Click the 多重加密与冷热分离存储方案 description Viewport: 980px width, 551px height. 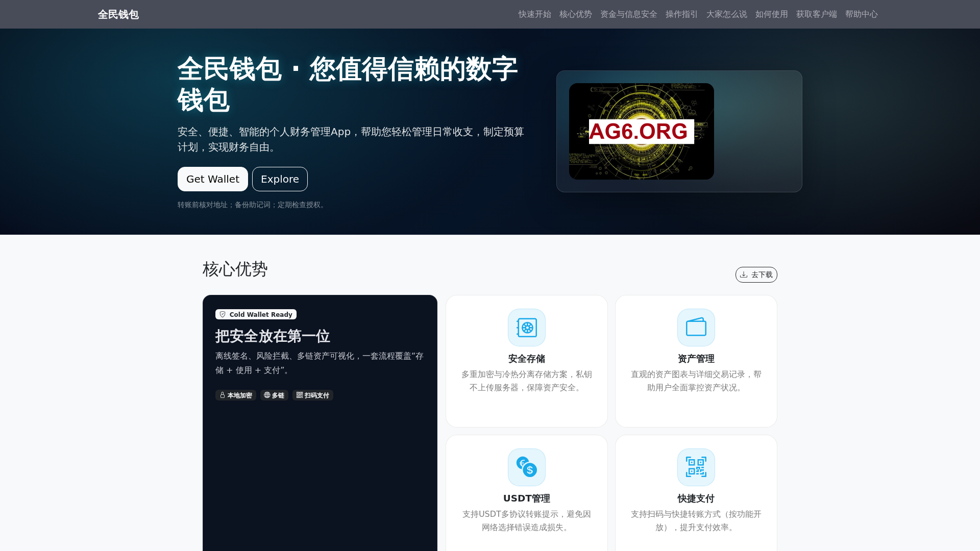tap(527, 381)
